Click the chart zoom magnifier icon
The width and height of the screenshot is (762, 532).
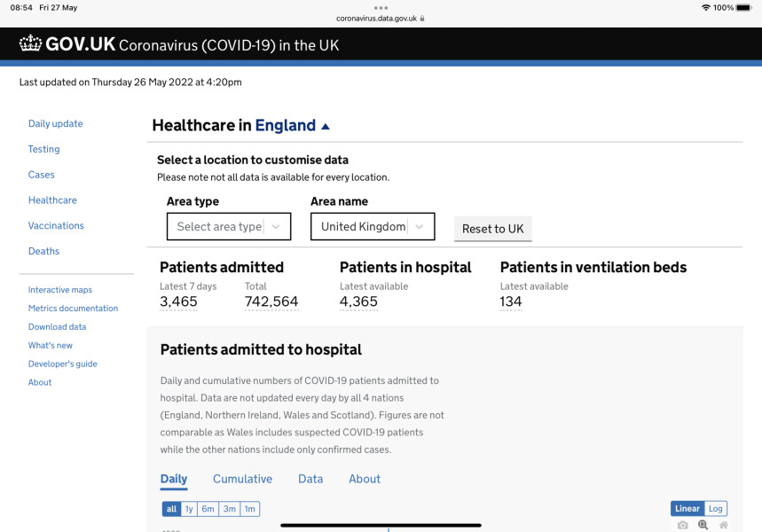[x=703, y=525]
